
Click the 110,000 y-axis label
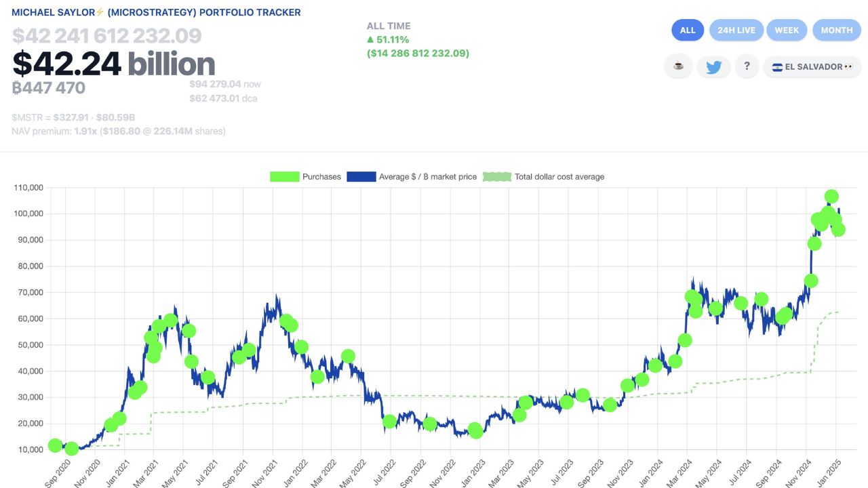click(x=28, y=188)
